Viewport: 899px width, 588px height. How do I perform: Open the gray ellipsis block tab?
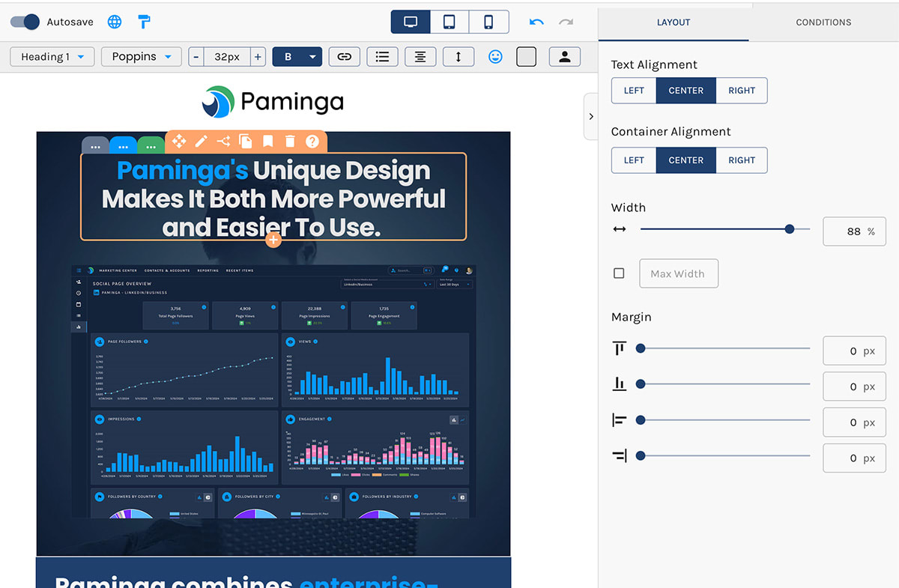pyautogui.click(x=95, y=147)
